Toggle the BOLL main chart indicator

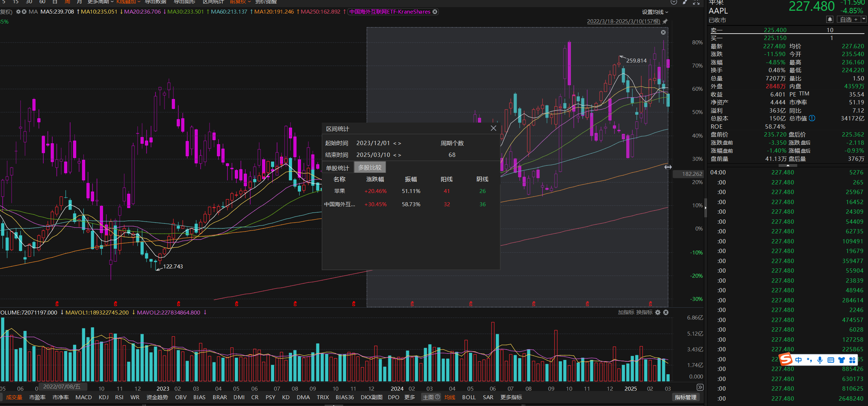click(x=469, y=397)
